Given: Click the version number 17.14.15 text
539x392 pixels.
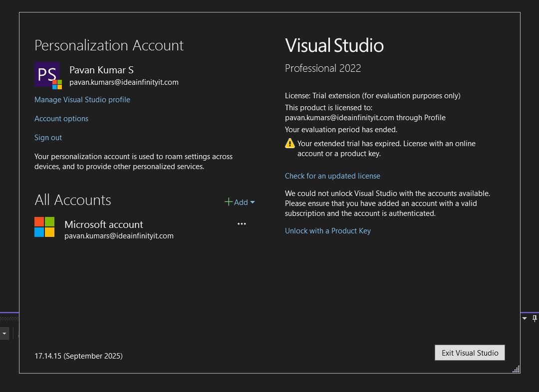Looking at the screenshot, I should pos(78,356).
